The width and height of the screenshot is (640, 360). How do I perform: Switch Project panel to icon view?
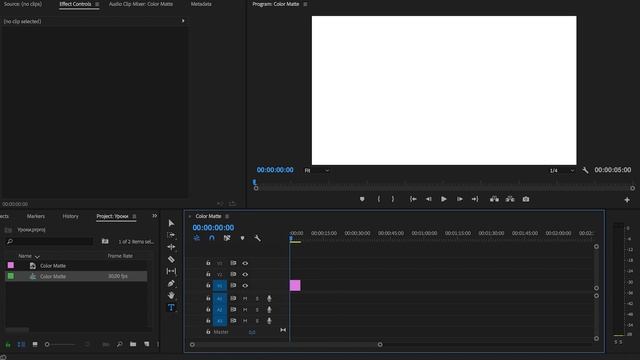(x=35, y=344)
